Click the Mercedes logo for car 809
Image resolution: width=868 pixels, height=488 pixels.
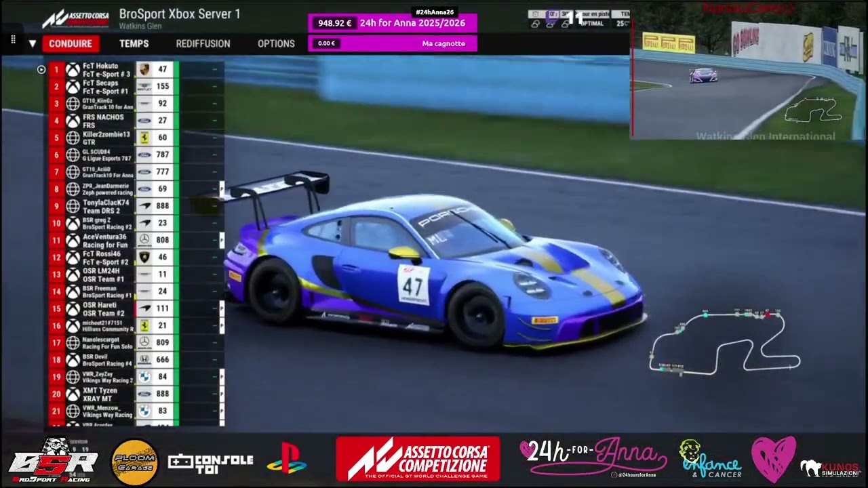[144, 342]
